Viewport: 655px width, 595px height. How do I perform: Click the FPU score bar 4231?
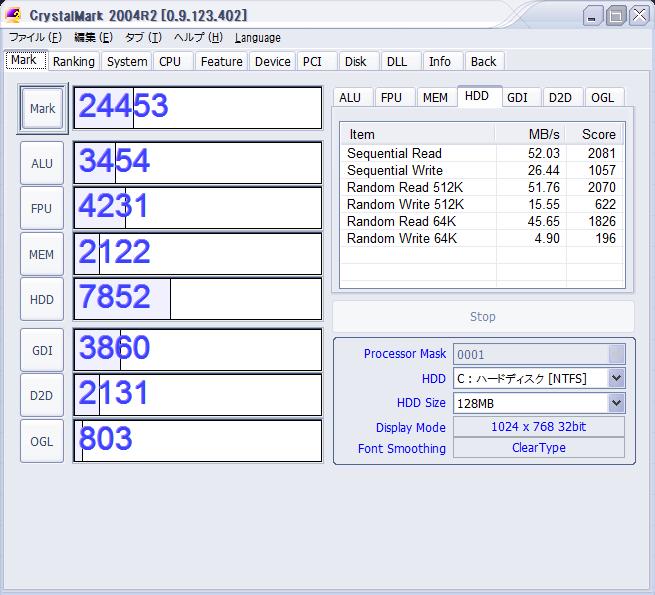click(x=198, y=208)
